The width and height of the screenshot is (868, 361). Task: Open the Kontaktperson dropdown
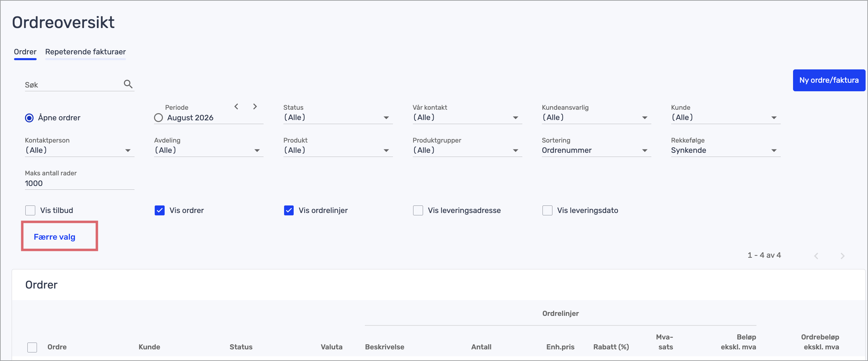point(79,150)
